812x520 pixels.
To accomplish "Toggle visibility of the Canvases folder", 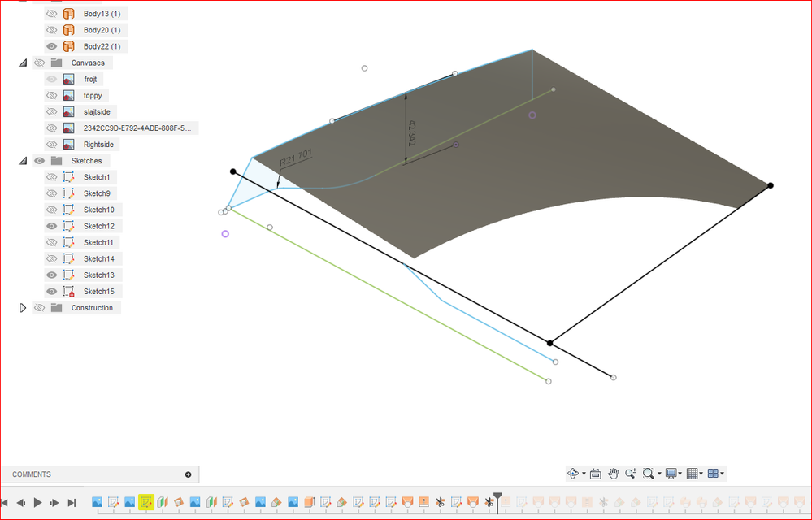I will (39, 63).
